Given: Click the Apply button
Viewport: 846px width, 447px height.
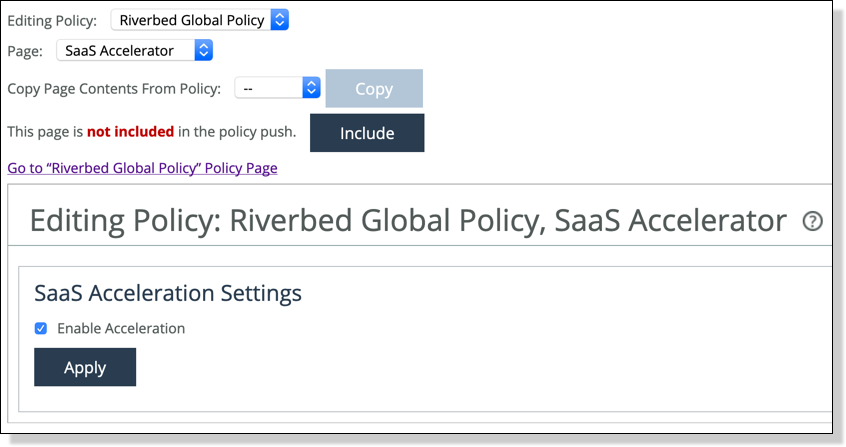Looking at the screenshot, I should [x=85, y=367].
